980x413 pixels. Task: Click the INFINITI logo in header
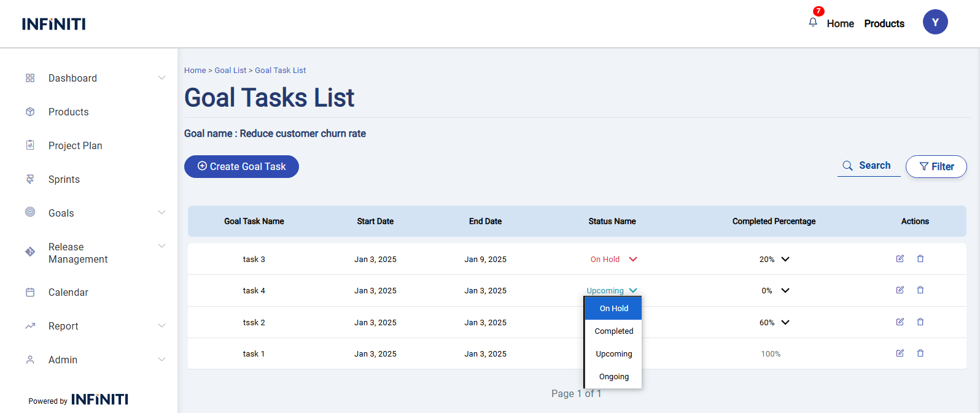click(54, 24)
